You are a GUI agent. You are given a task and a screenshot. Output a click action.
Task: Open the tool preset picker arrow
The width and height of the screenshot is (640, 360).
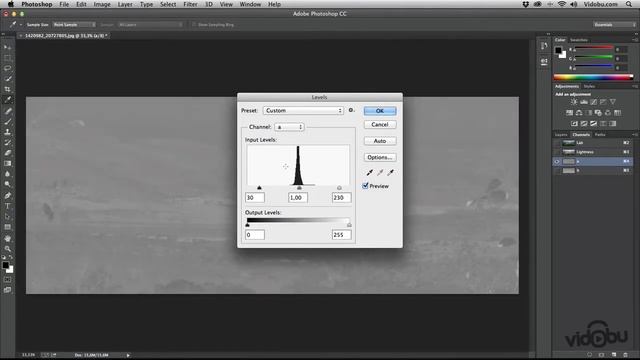point(21,25)
